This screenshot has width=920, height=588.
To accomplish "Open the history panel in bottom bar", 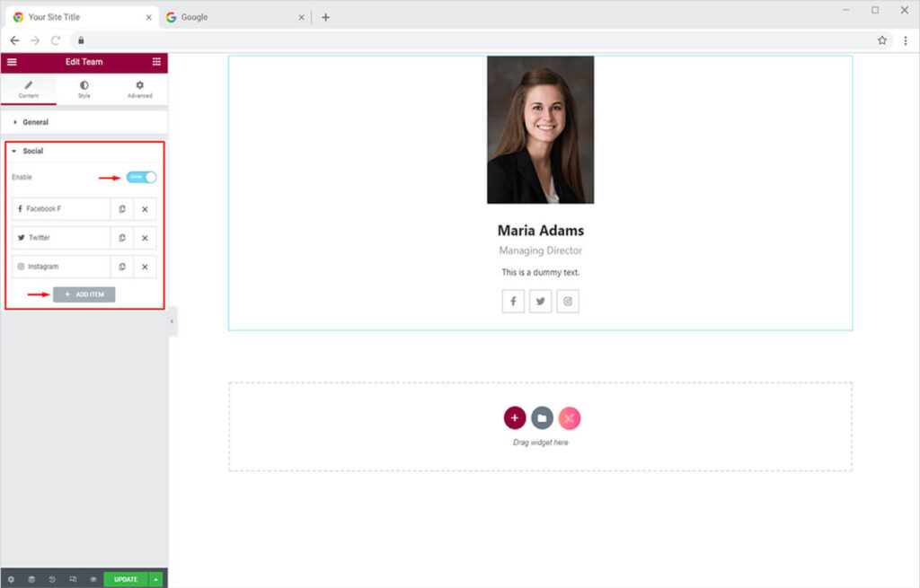I will click(x=52, y=579).
